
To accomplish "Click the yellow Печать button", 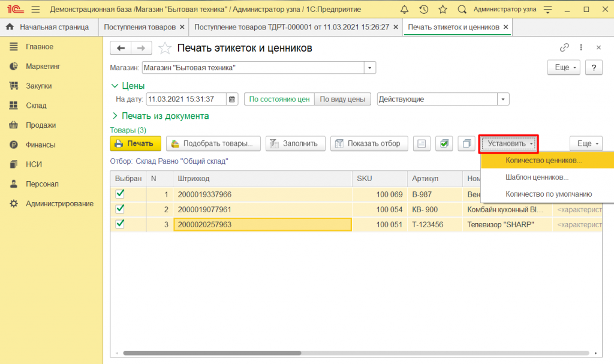I will pyautogui.click(x=136, y=144).
